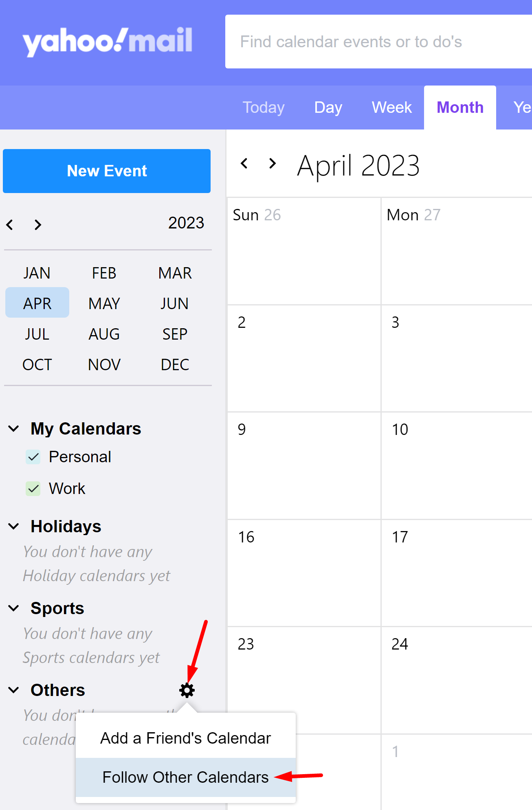Collapse the Sports section

14,608
